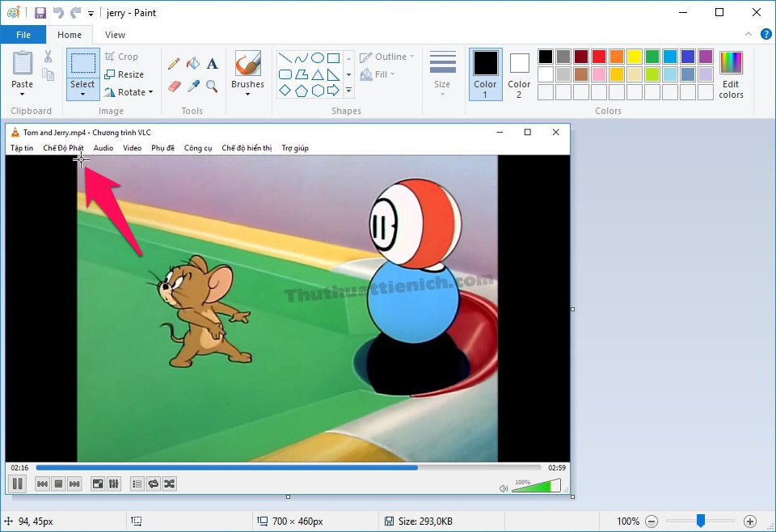Set Color 1 as the active color

[485, 74]
